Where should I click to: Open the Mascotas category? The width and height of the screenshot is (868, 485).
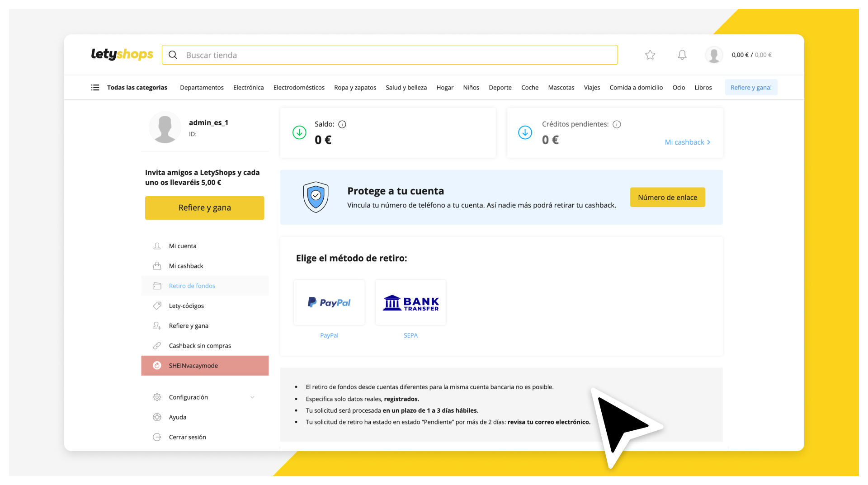(x=561, y=87)
